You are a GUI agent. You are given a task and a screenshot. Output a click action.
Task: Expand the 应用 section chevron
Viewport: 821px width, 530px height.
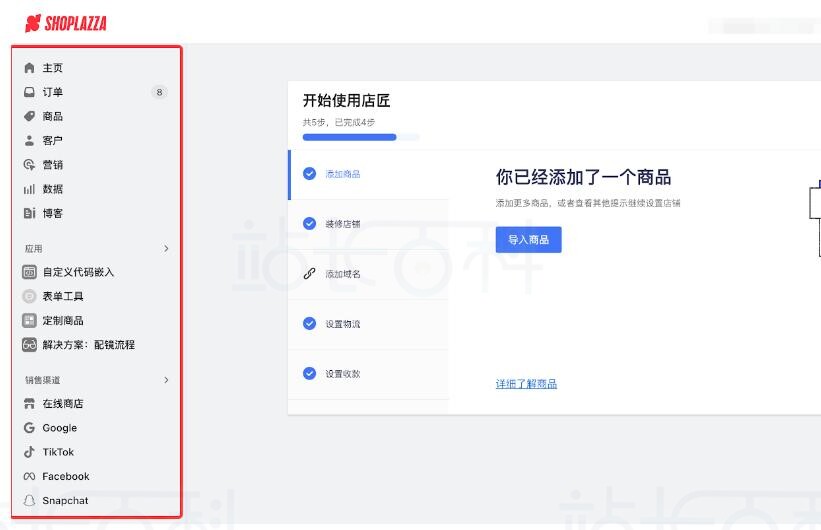(166, 248)
